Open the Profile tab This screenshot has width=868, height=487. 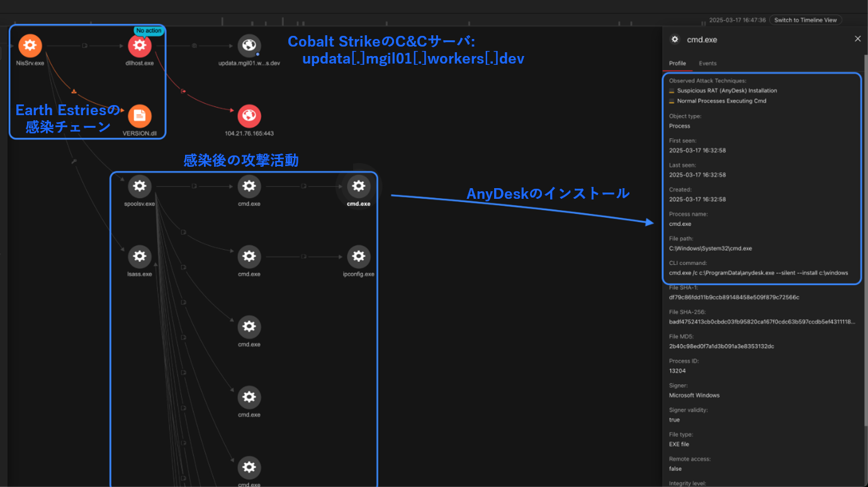tap(677, 64)
